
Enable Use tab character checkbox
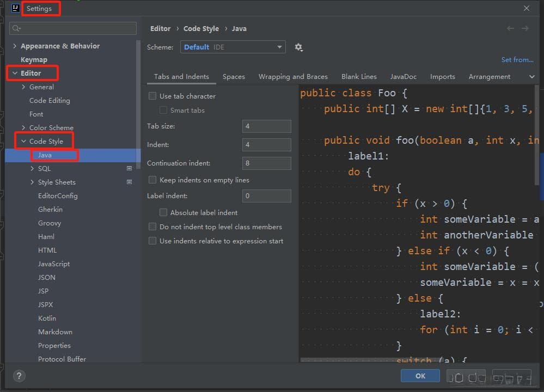coord(152,96)
